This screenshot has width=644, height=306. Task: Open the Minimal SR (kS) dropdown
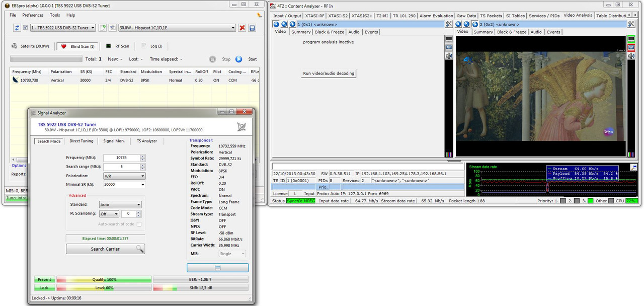(x=125, y=185)
